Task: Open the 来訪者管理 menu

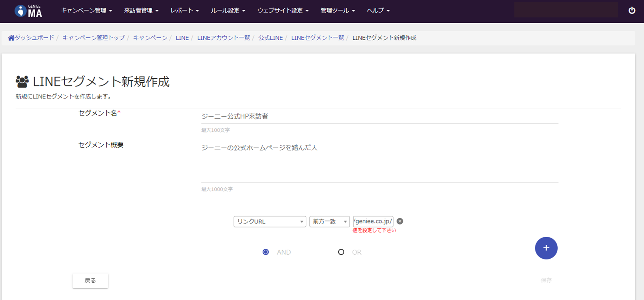Action: (x=141, y=11)
